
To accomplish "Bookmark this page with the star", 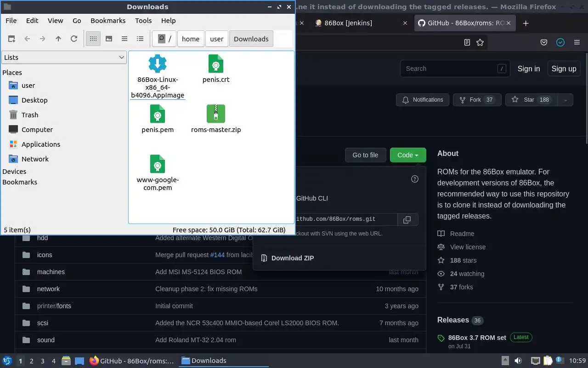I will (x=480, y=42).
